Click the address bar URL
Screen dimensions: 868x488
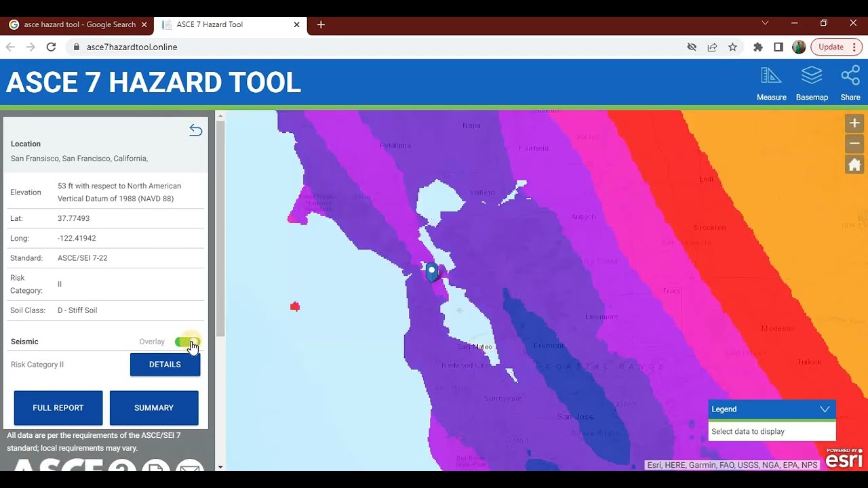[x=132, y=47]
